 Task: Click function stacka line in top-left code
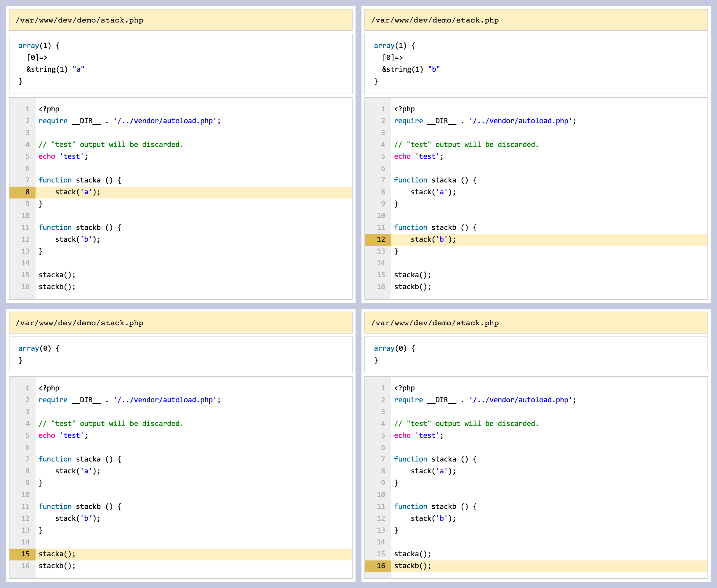[x=80, y=180]
